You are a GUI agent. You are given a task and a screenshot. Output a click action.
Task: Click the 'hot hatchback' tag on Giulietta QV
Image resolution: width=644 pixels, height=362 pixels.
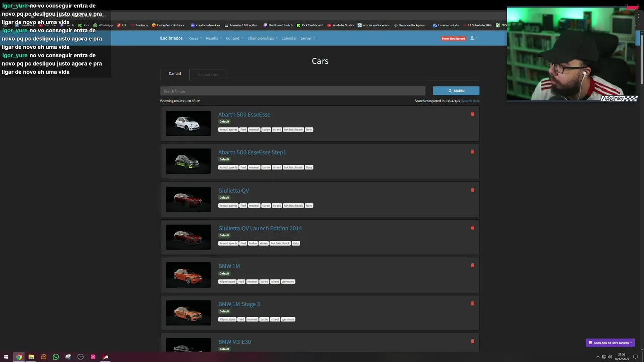(x=294, y=206)
